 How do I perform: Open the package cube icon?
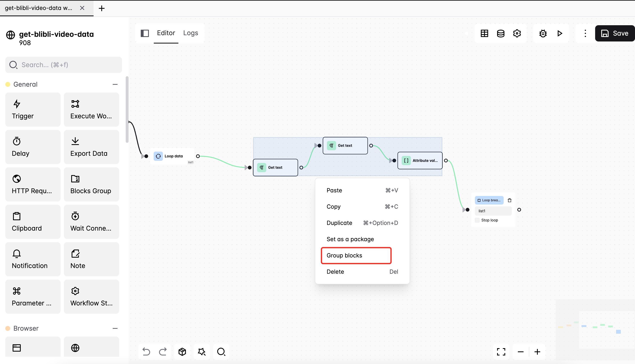click(x=182, y=352)
